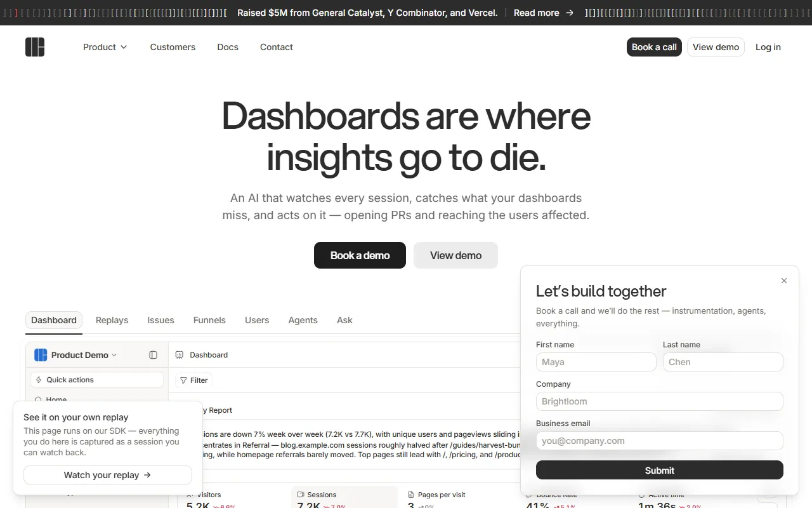
Task: Click the funnel icon on Filter
Action: coord(183,380)
